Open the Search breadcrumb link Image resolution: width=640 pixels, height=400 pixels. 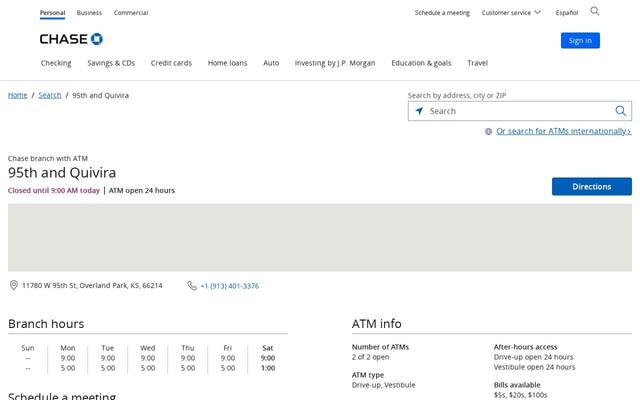[x=50, y=95]
